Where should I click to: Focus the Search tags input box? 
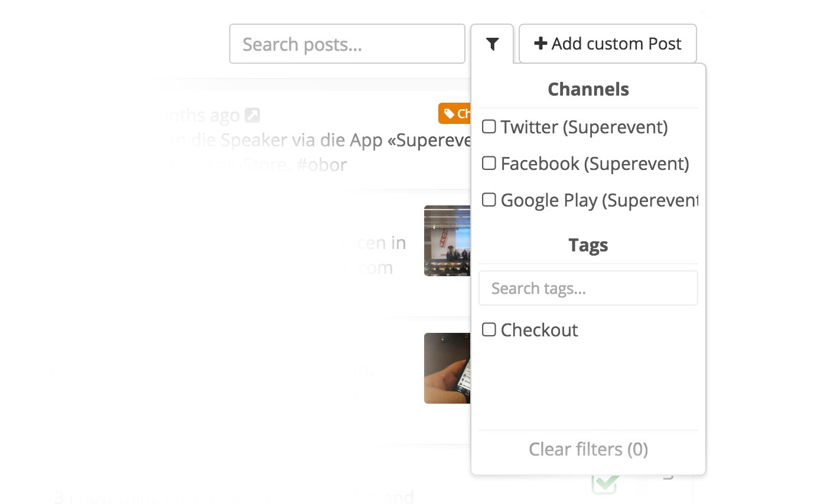(x=588, y=288)
